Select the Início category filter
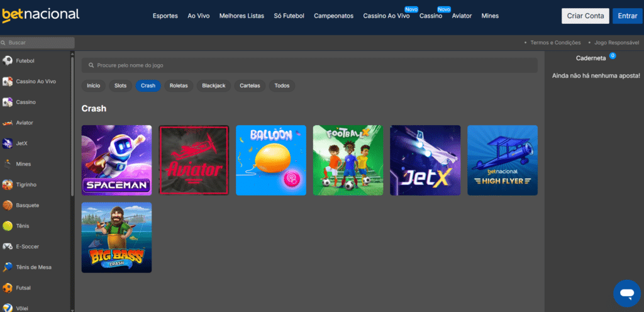644x312 pixels. tap(94, 86)
